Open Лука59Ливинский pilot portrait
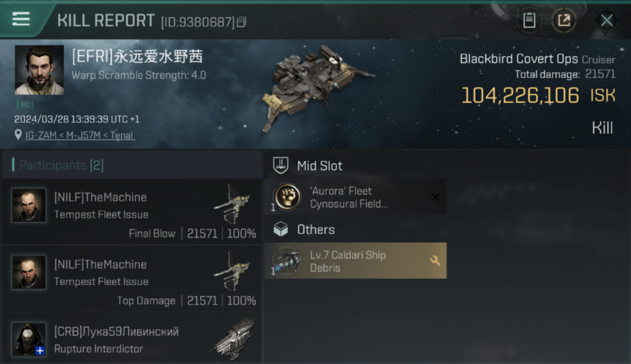This screenshot has width=631, height=364. (29, 339)
